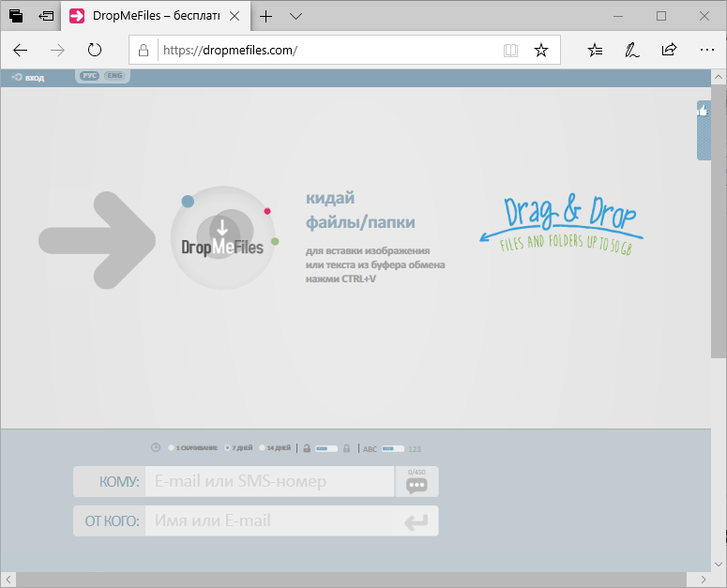Click the вход login link
Image resolution: width=727 pixels, height=588 pixels.
point(28,78)
